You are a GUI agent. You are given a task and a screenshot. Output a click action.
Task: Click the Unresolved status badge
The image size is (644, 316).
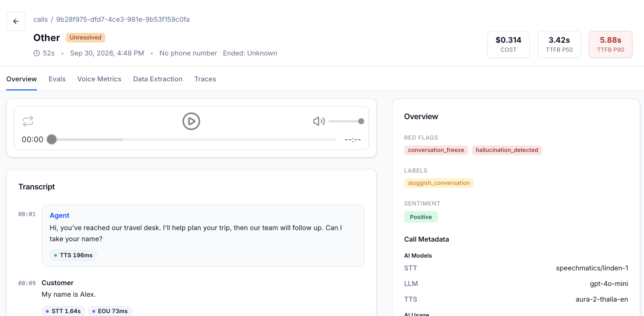tap(85, 37)
